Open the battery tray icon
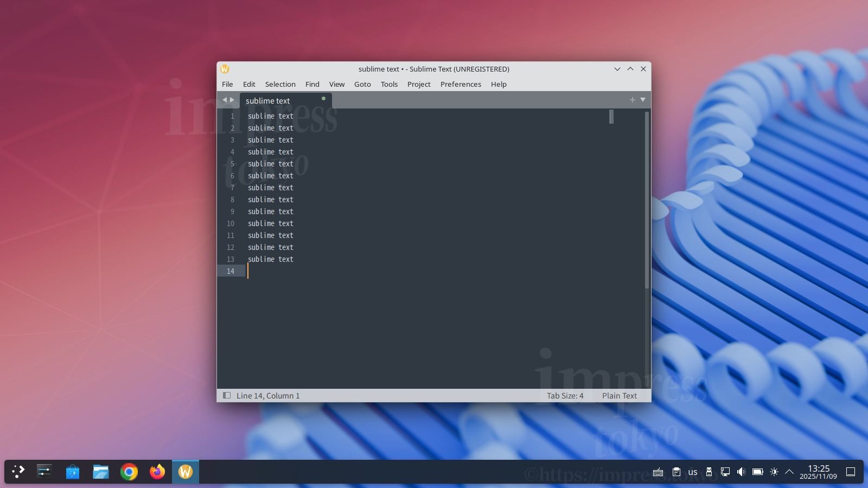The height and width of the screenshot is (488, 868). [x=758, y=472]
